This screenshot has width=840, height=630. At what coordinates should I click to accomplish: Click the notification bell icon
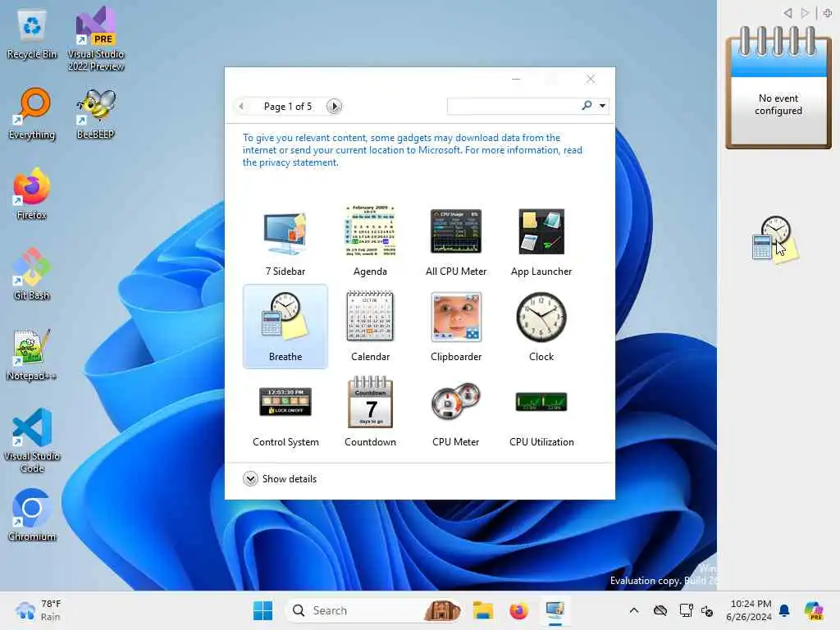[784, 610]
